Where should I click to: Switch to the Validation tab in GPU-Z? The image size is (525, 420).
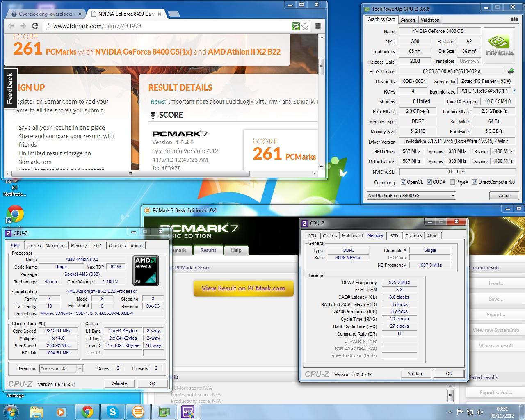point(430,20)
